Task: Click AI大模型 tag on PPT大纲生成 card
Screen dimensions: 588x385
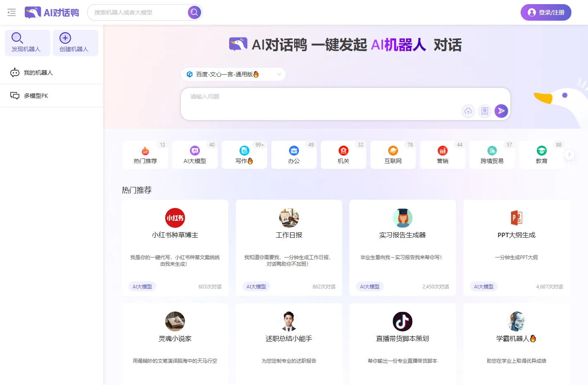Action: (484, 286)
